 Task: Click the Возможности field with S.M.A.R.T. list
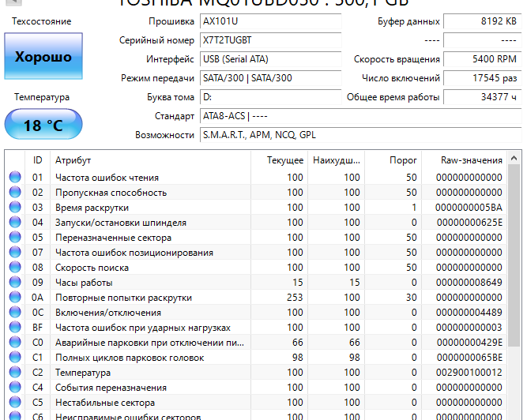pyautogui.click(x=359, y=135)
